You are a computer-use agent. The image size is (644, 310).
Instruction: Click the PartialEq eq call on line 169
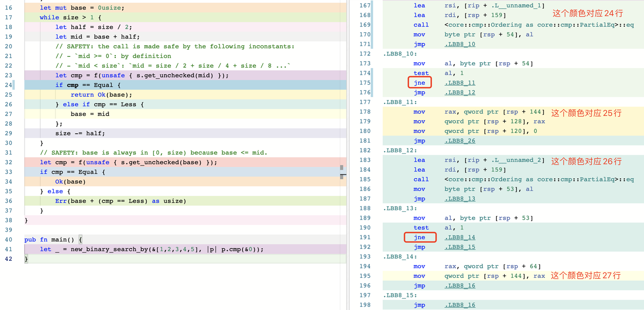coord(539,25)
